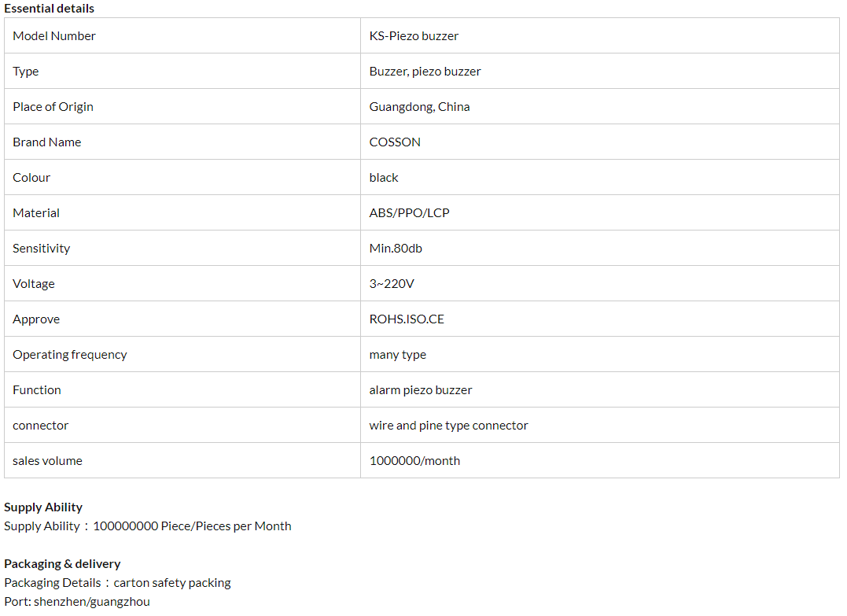This screenshot has width=847, height=616.
Task: Select the KS-Piezo buzzer model value
Action: point(414,36)
